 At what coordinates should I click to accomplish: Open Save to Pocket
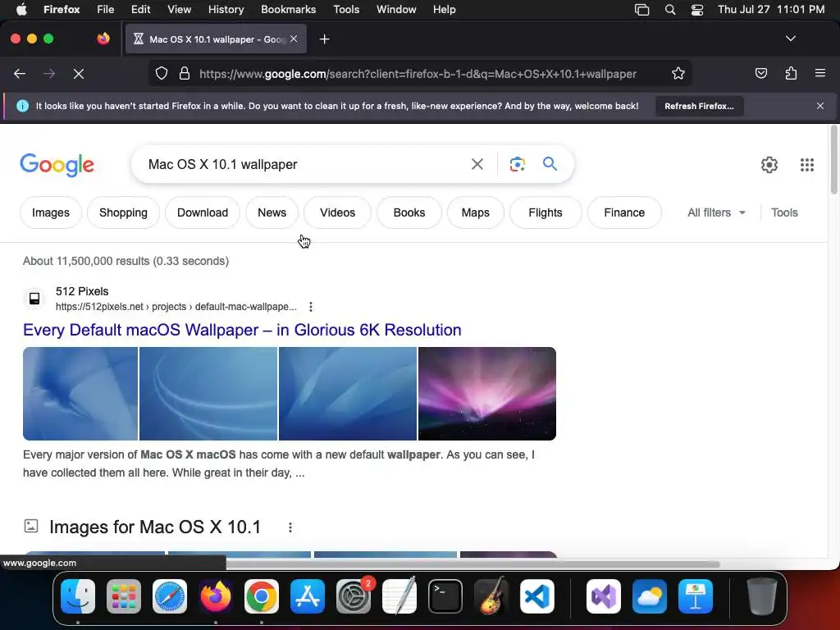coord(760,73)
